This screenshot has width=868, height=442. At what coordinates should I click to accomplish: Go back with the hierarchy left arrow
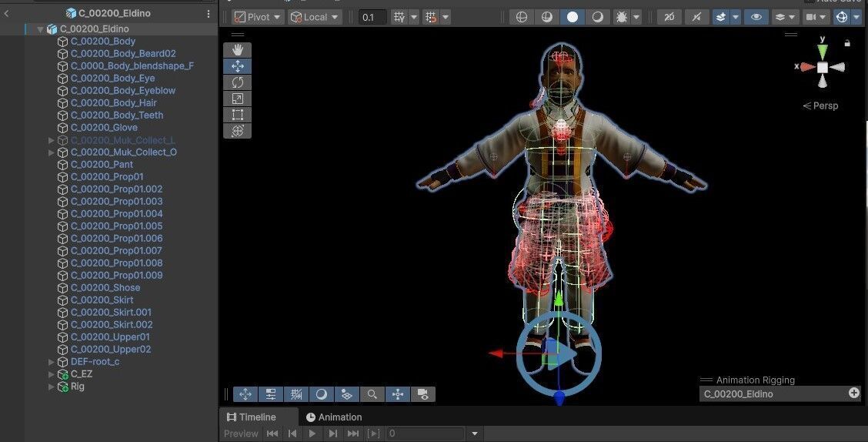7,13
